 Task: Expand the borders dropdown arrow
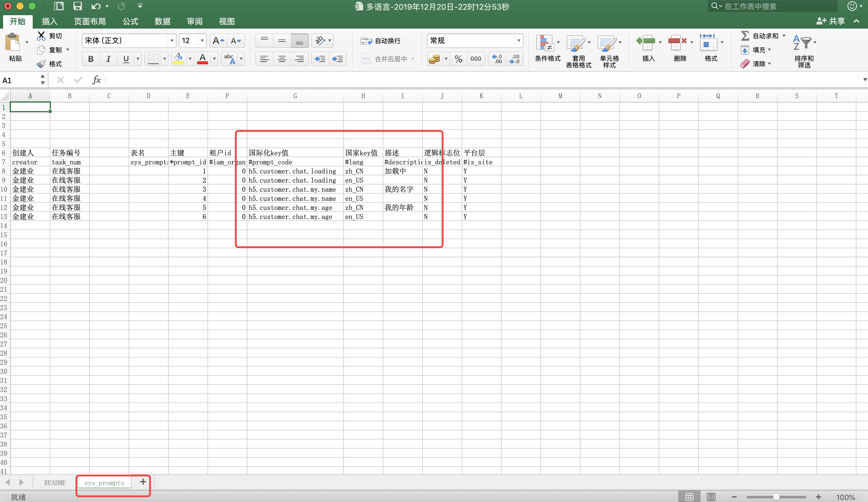pos(165,59)
